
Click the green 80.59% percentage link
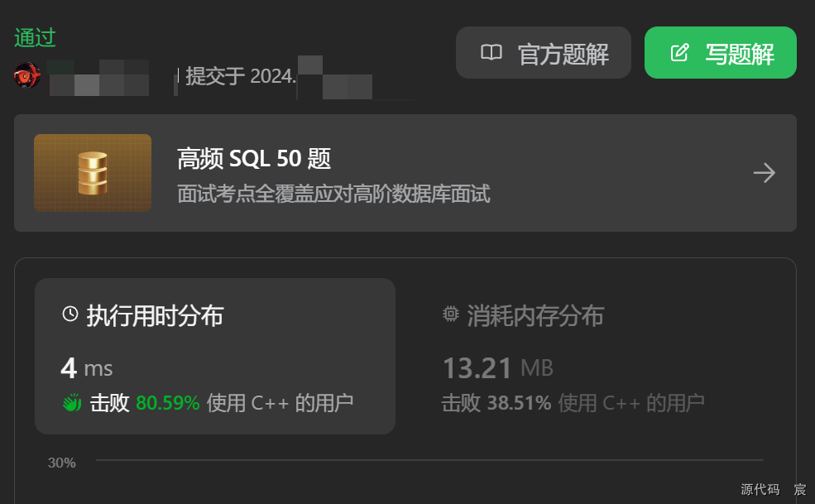click(x=168, y=402)
